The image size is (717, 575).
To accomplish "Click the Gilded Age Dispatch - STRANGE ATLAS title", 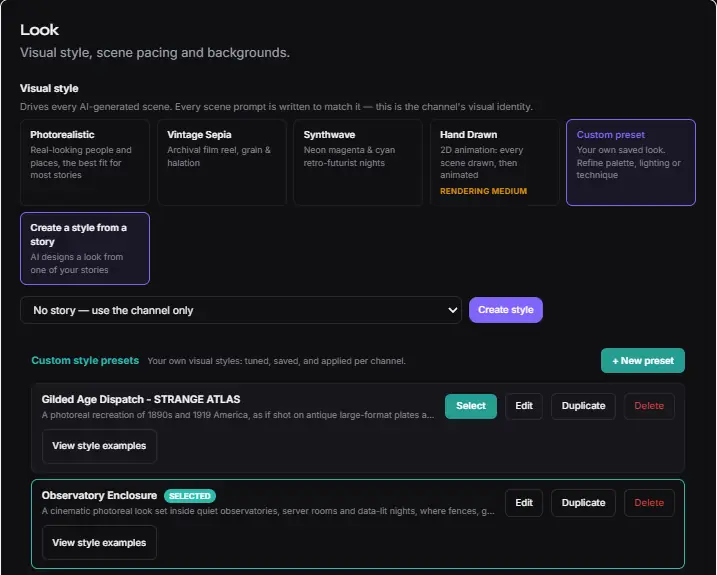I will tap(141, 399).
